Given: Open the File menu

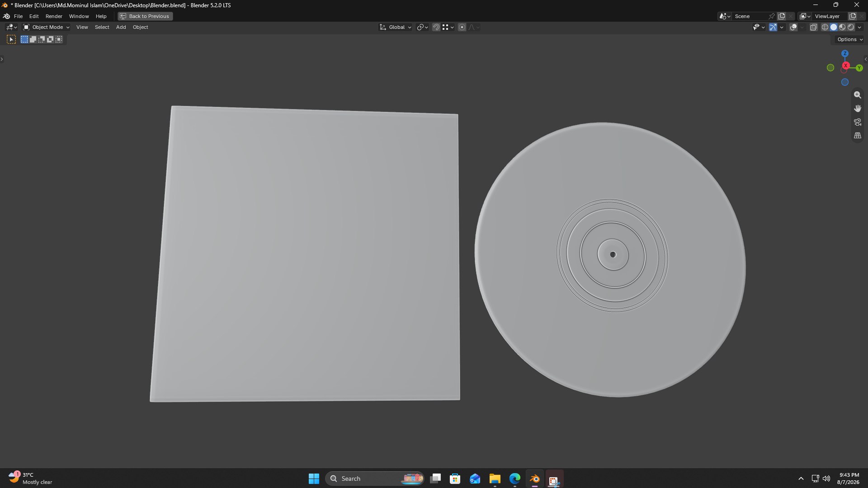Looking at the screenshot, I should [18, 16].
